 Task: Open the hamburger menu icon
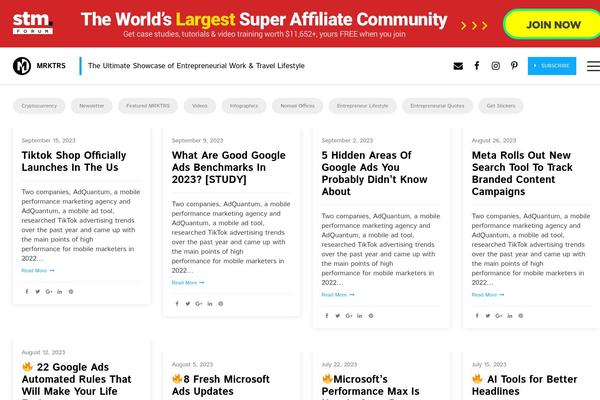[x=593, y=66]
